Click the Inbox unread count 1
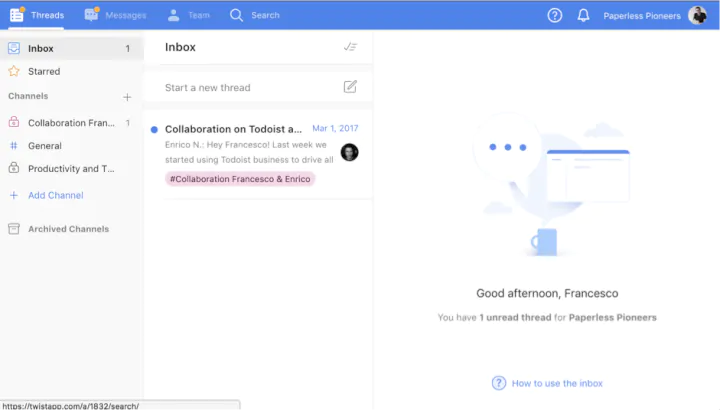 tap(128, 48)
